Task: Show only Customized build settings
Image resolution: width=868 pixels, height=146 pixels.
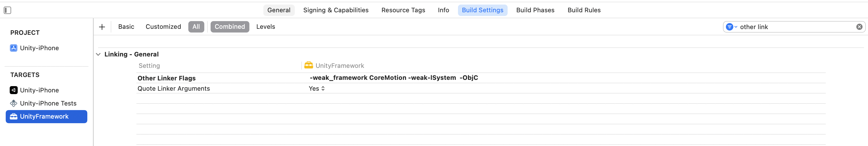Action: click(x=163, y=27)
